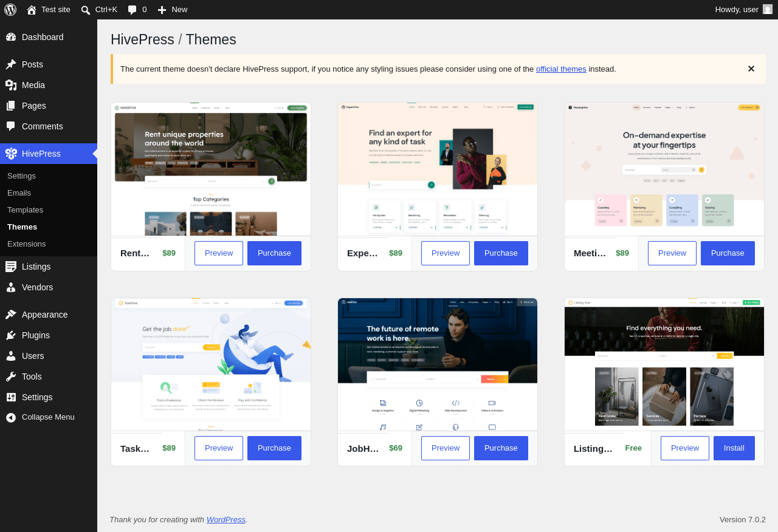The height and width of the screenshot is (532, 778).
Task: Open the Plugins menu label
Action: pos(36,335)
